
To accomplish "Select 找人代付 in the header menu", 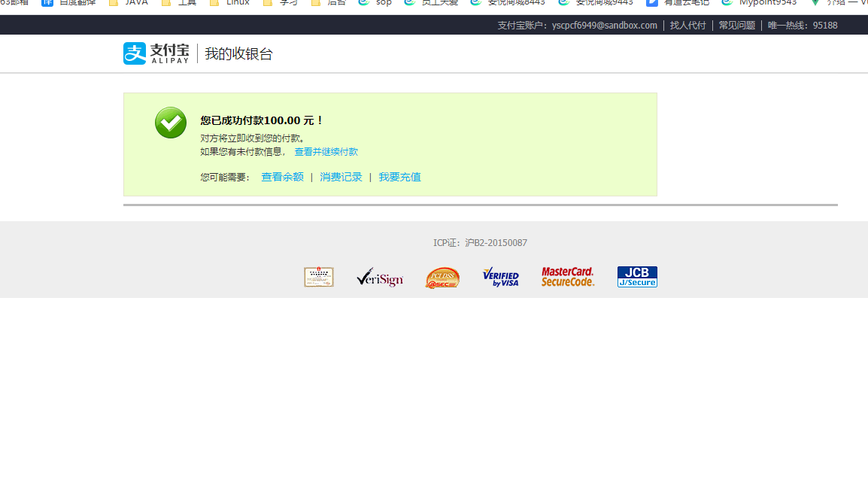I will (x=687, y=25).
